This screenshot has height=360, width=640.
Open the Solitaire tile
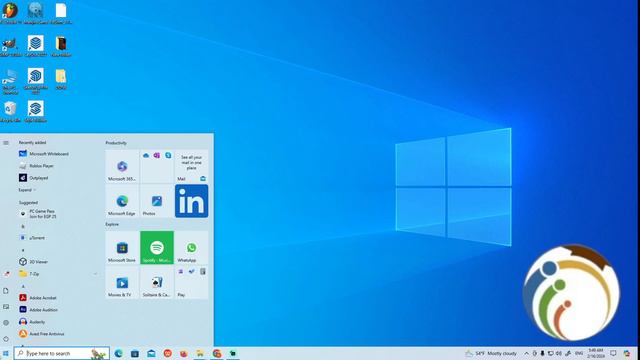click(x=157, y=282)
